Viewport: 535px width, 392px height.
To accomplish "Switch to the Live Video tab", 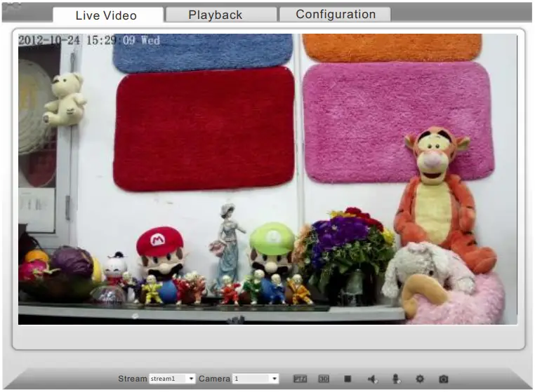I will tap(108, 15).
